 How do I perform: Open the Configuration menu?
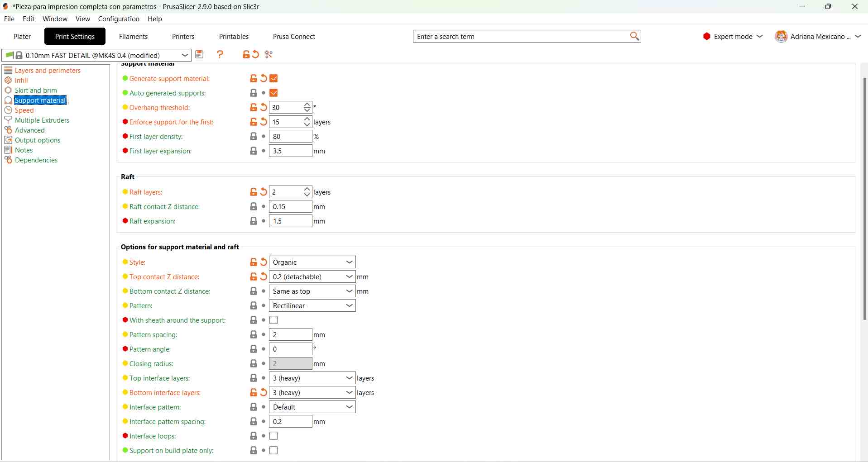click(x=119, y=19)
